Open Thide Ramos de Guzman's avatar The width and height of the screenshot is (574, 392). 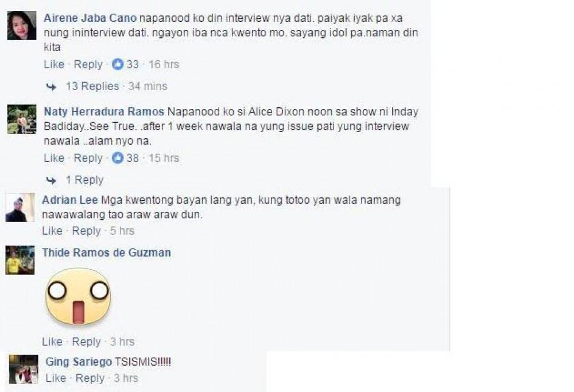click(20, 260)
